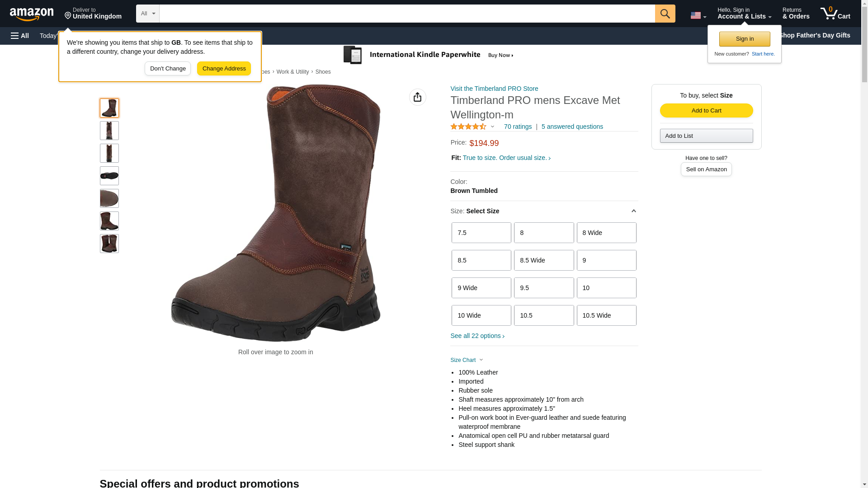View the boot sole thumbnail
The height and width of the screenshot is (488, 868).
109,176
